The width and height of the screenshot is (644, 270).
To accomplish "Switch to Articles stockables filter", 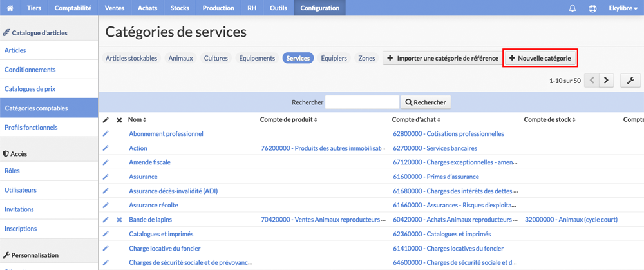I will (x=131, y=59).
